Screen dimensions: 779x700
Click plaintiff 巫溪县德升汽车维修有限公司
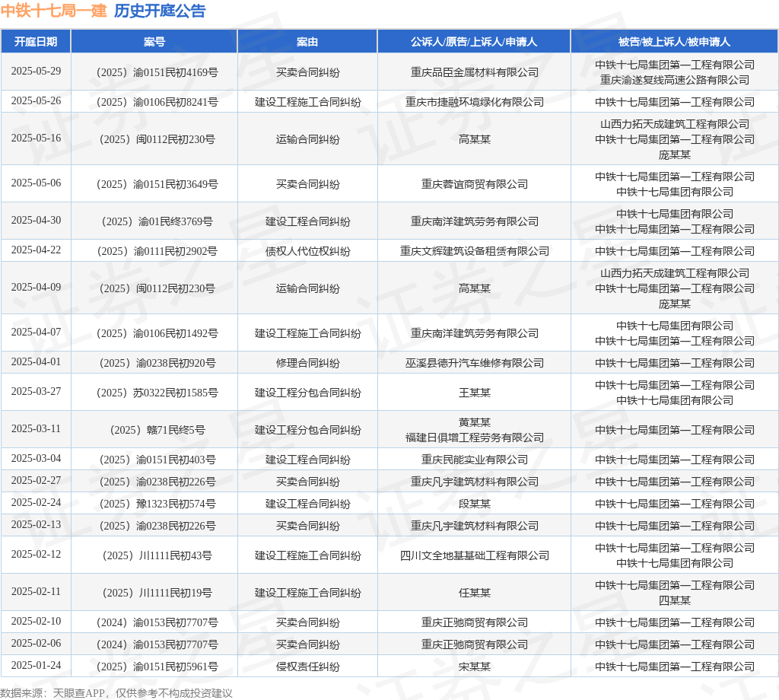tap(475, 363)
